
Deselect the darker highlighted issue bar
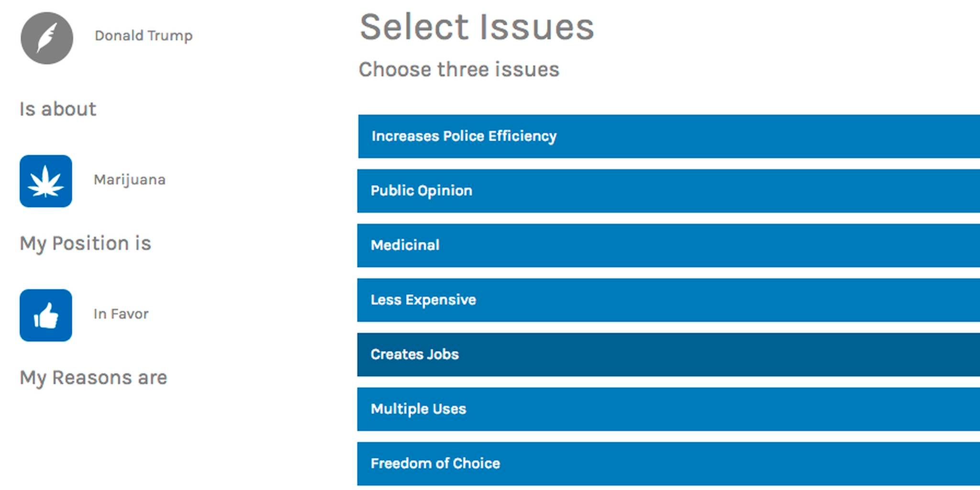tap(668, 354)
